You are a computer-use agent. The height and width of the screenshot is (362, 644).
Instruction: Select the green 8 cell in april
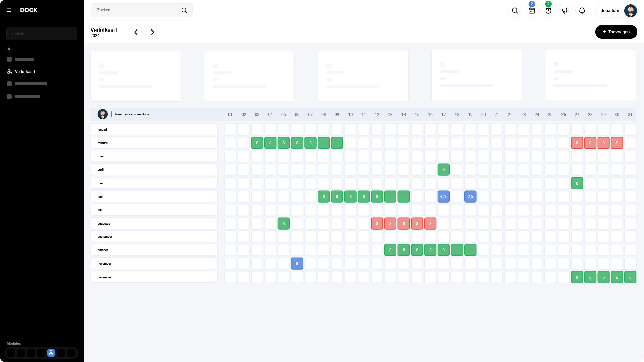point(443,170)
